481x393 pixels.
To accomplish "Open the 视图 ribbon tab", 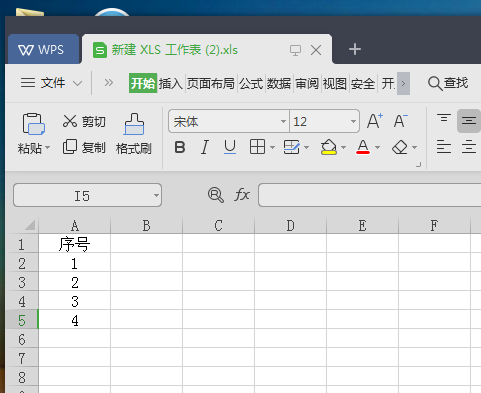I will [335, 83].
